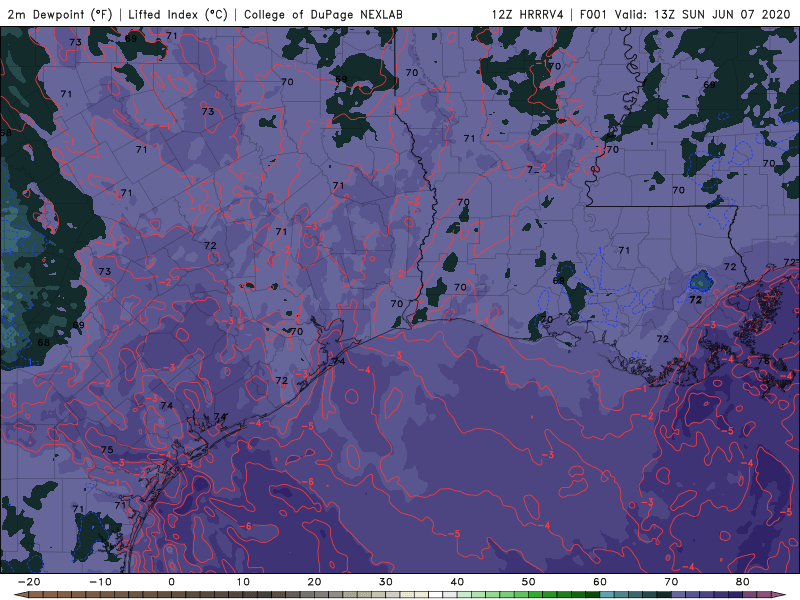Viewport: 800px width, 600px height.
Task: Click the 'Lifted Index (°C)' header label
Action: click(178, 14)
